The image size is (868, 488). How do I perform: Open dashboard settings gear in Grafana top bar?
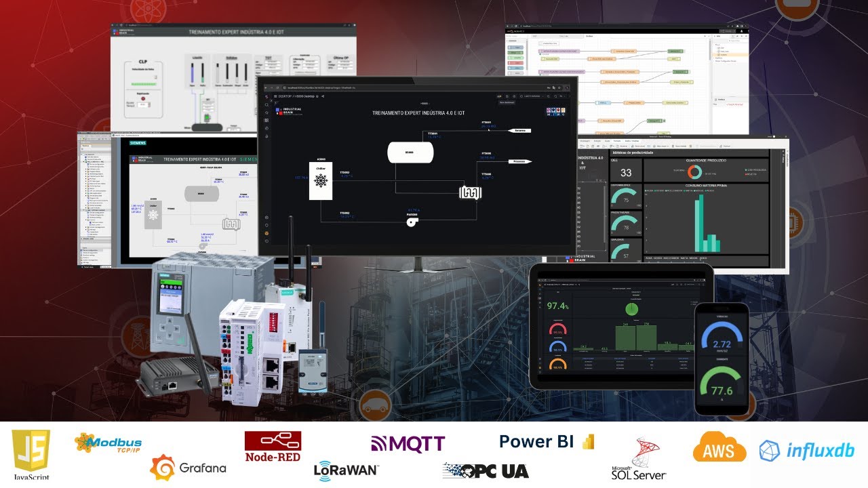tap(514, 96)
